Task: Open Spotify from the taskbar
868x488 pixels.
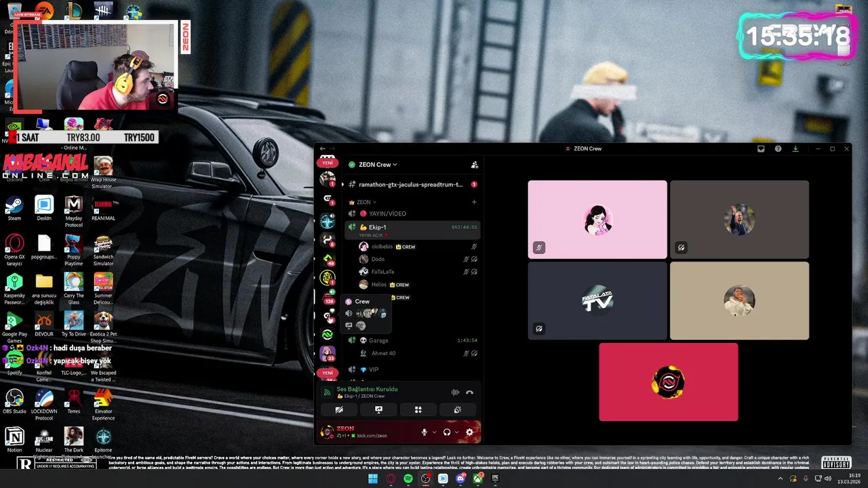Action: 408,479
